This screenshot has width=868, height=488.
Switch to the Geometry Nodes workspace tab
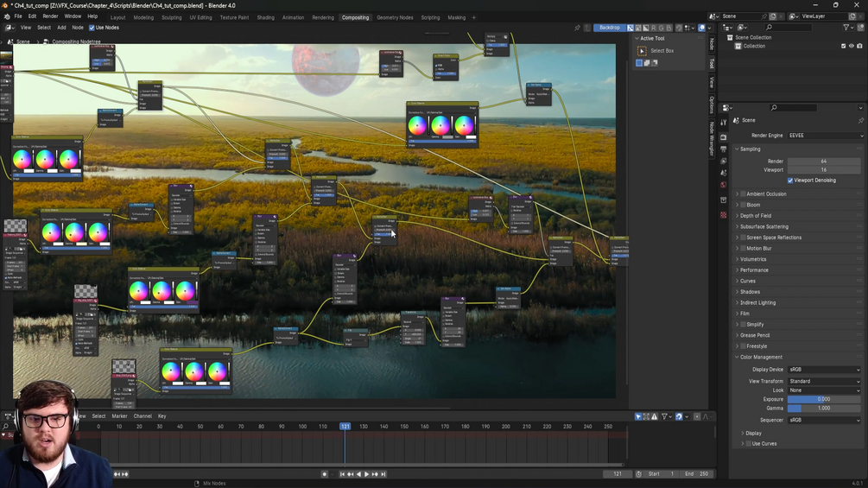(x=395, y=17)
